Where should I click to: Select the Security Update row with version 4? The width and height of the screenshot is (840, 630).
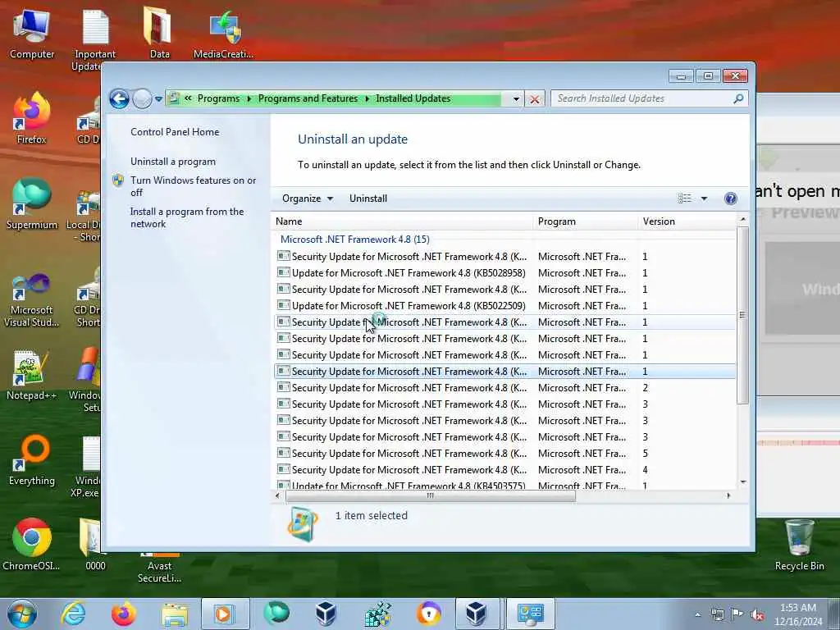click(504, 469)
